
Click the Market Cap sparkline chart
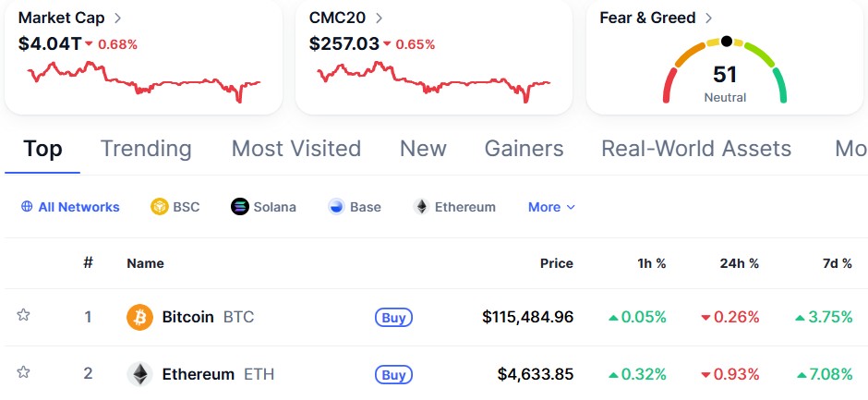click(144, 82)
